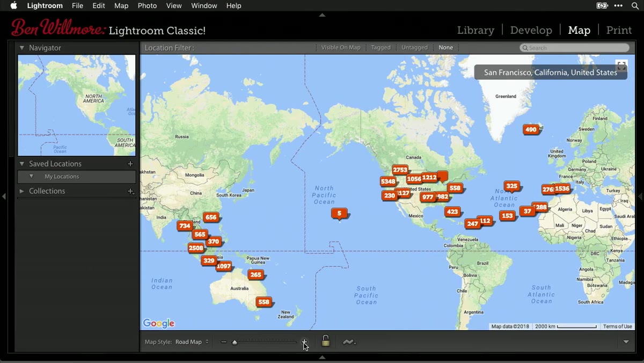
Task: Add a new collection
Action: [x=130, y=191]
